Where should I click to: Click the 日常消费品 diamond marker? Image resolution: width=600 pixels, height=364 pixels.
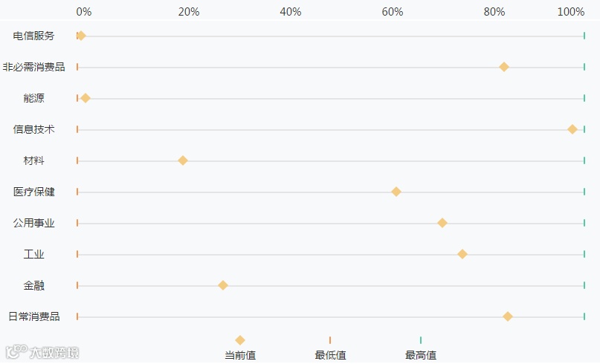tap(508, 316)
